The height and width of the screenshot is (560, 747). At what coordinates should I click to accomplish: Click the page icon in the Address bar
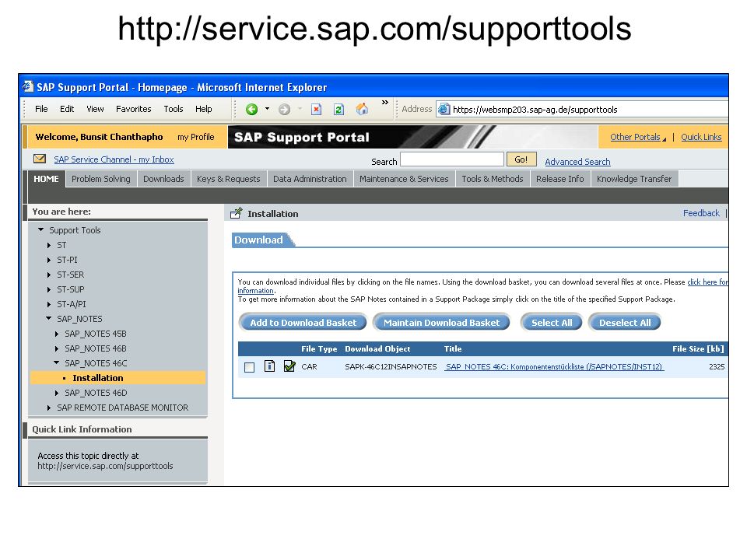coord(444,109)
